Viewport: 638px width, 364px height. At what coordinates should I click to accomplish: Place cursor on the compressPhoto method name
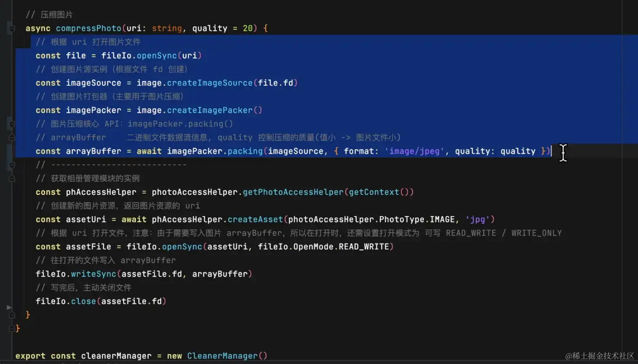(89, 28)
